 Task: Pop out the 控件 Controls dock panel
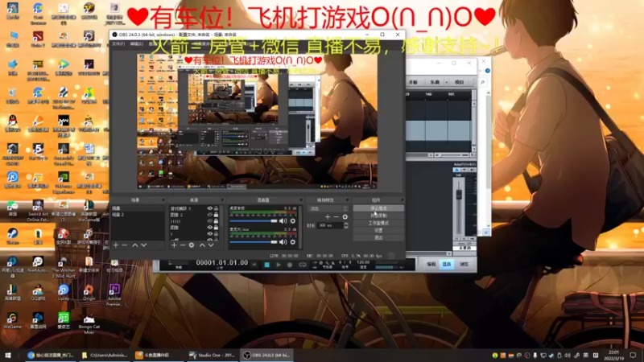point(402,200)
